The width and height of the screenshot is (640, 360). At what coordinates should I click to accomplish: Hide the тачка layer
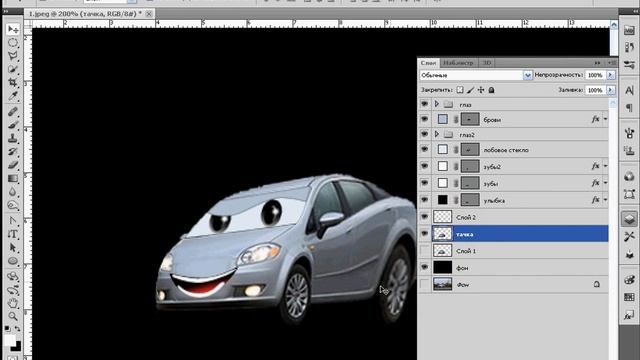point(424,234)
